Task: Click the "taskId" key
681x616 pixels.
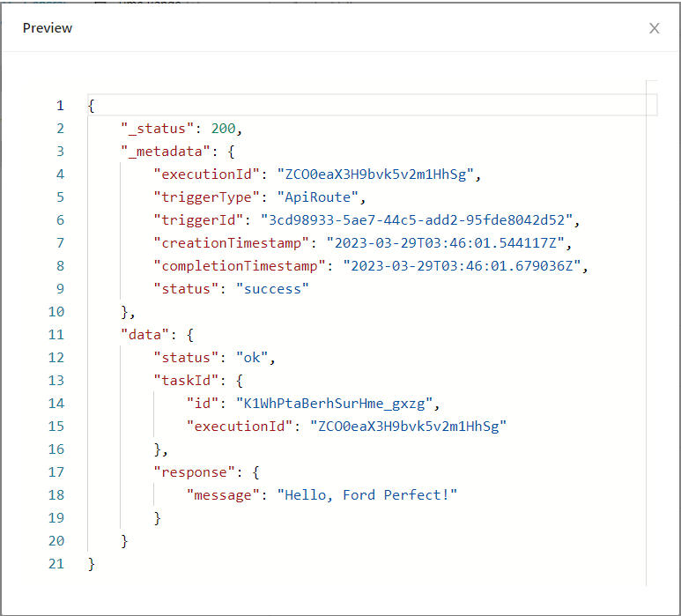Action: pyautogui.click(x=186, y=381)
